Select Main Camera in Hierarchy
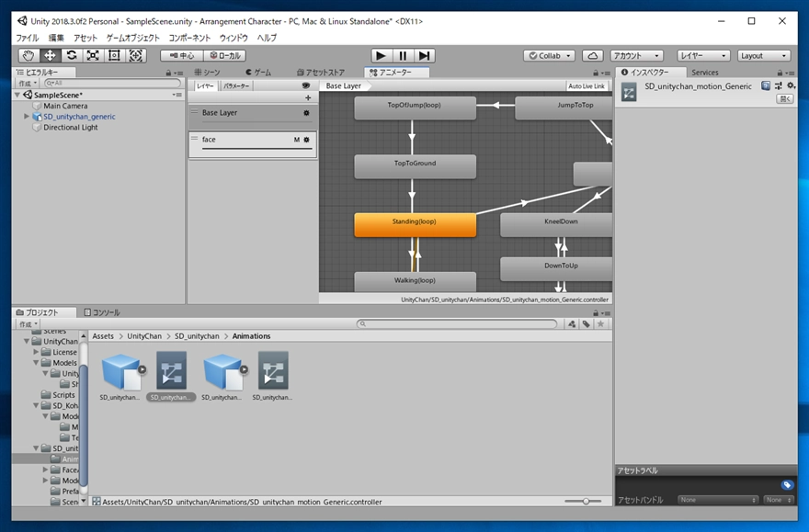809x532 pixels. pos(65,106)
